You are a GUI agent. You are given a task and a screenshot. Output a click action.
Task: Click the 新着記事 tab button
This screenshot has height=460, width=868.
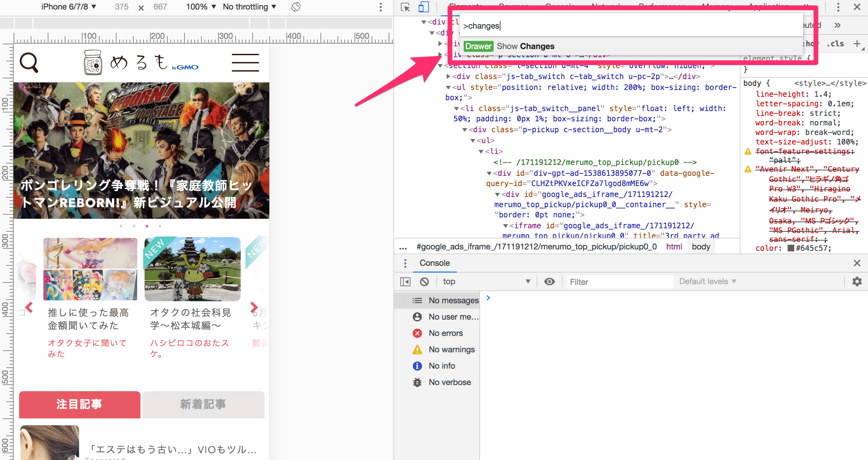(x=203, y=404)
